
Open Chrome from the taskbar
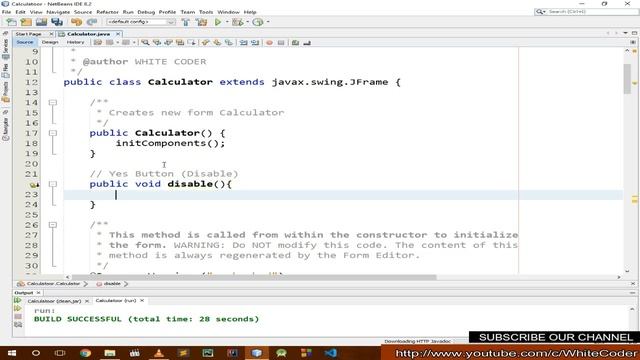pos(85,353)
